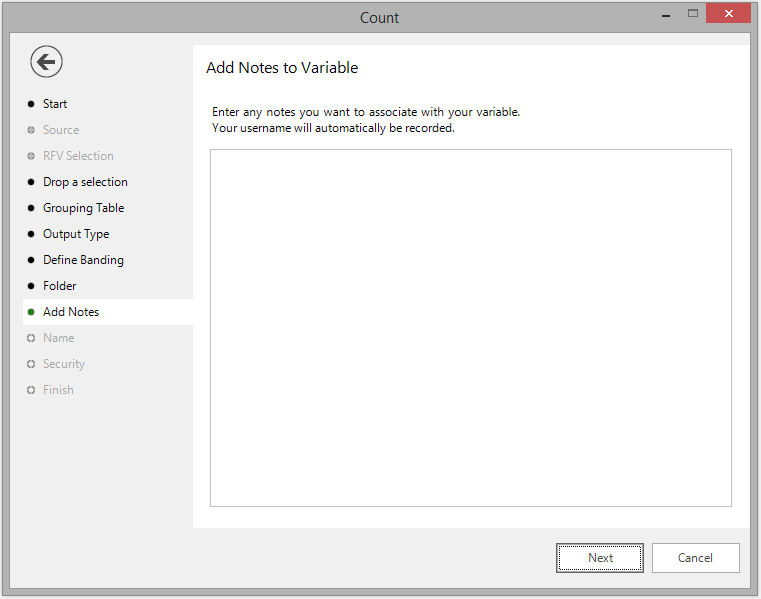Click the RFV Selection step
Image resolution: width=761 pixels, height=599 pixels.
(x=78, y=156)
